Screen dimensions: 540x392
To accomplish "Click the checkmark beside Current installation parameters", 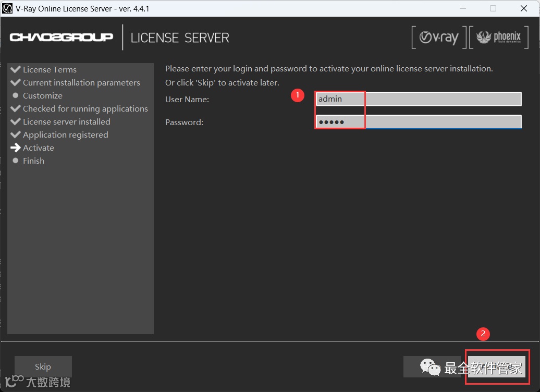I will pyautogui.click(x=16, y=82).
